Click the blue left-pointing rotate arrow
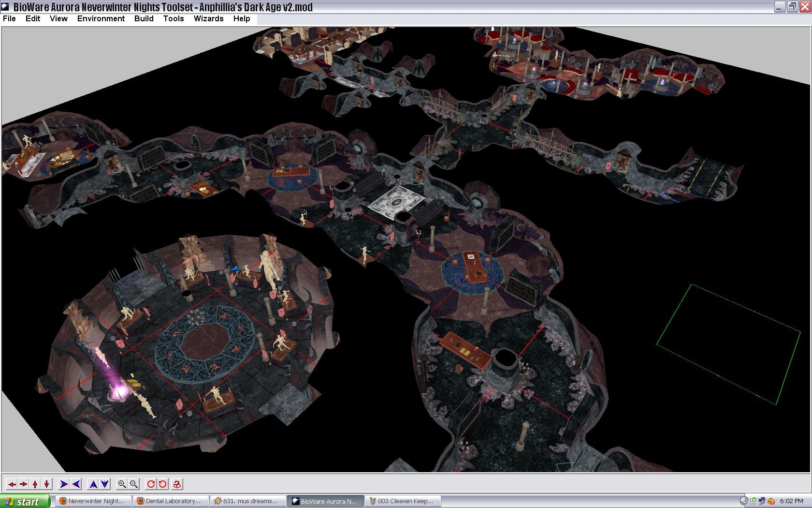 (76, 484)
